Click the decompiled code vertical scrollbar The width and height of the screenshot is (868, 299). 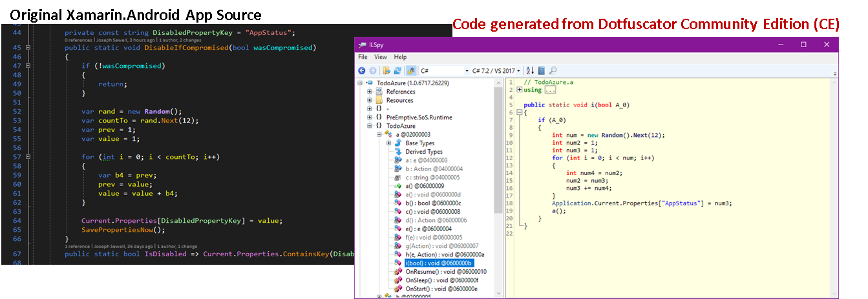pyautogui.click(x=834, y=187)
